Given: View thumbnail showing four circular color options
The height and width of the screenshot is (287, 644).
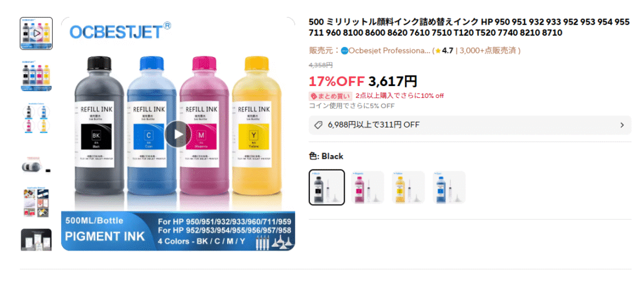Looking at the screenshot, I should (x=36, y=119).
